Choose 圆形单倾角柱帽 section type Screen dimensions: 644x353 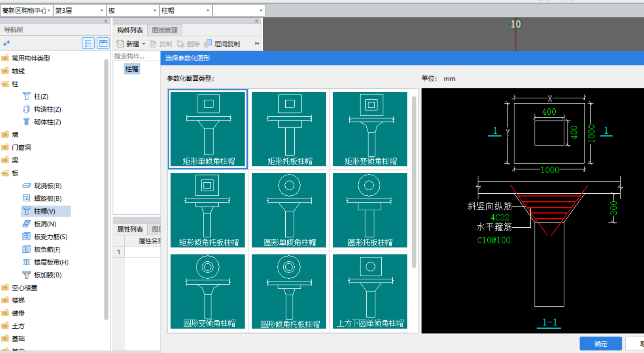point(289,210)
